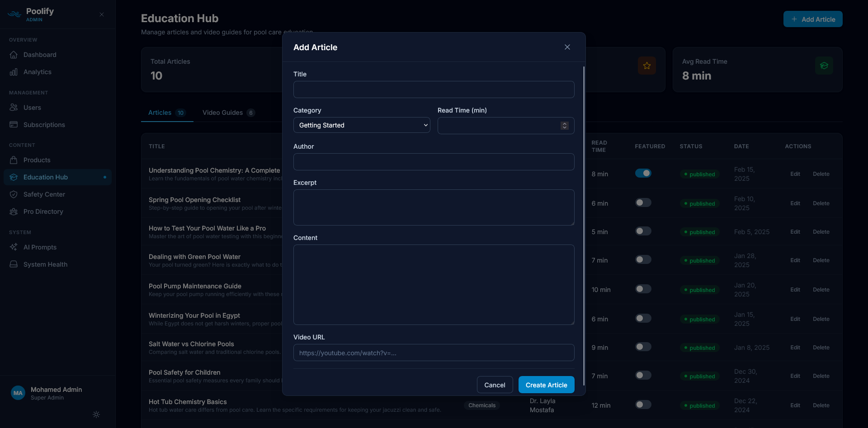This screenshot has height=428, width=868.
Task: Delete the Spring Pool Opening Checklist article
Action: 821,203
